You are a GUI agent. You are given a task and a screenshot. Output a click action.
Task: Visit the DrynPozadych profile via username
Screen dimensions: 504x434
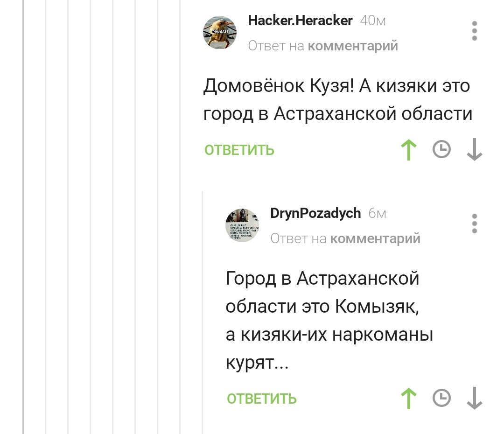coord(315,213)
